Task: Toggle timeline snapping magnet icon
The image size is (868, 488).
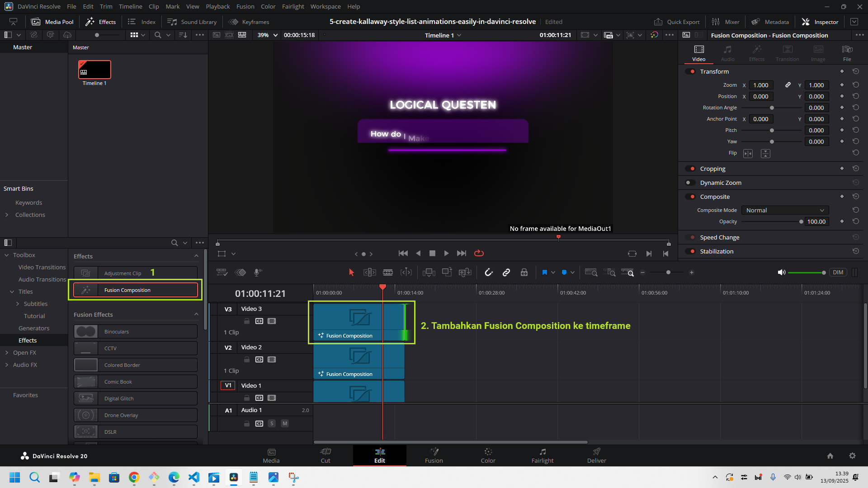Action: pyautogui.click(x=489, y=272)
